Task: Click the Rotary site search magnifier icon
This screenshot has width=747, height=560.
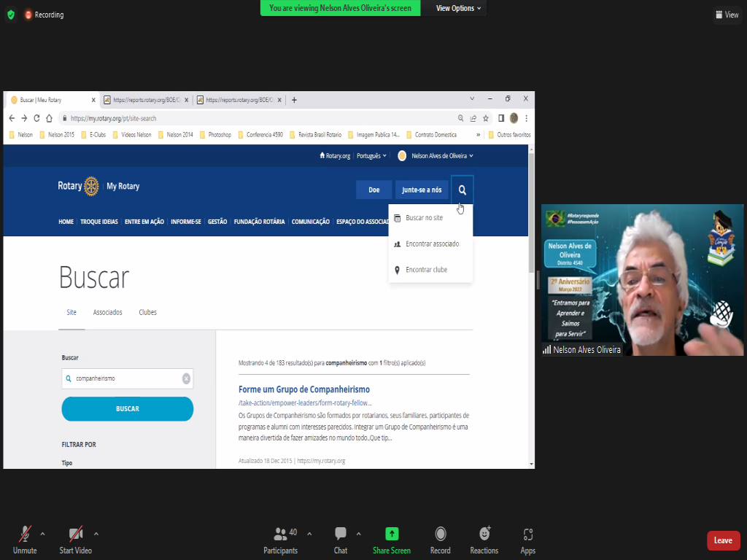Action: (x=462, y=190)
